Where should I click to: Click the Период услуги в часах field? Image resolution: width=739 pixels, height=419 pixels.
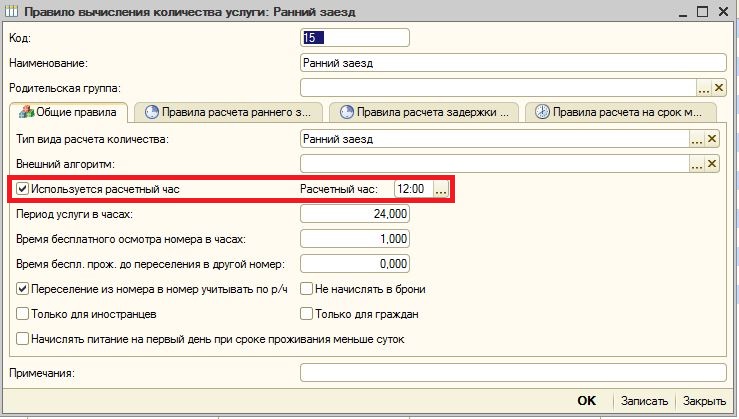pyautogui.click(x=355, y=214)
